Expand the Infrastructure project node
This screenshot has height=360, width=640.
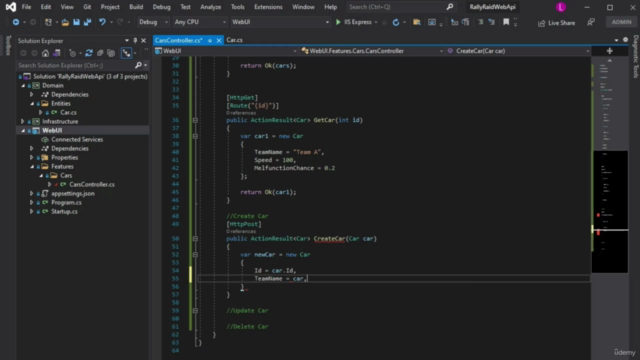23,122
